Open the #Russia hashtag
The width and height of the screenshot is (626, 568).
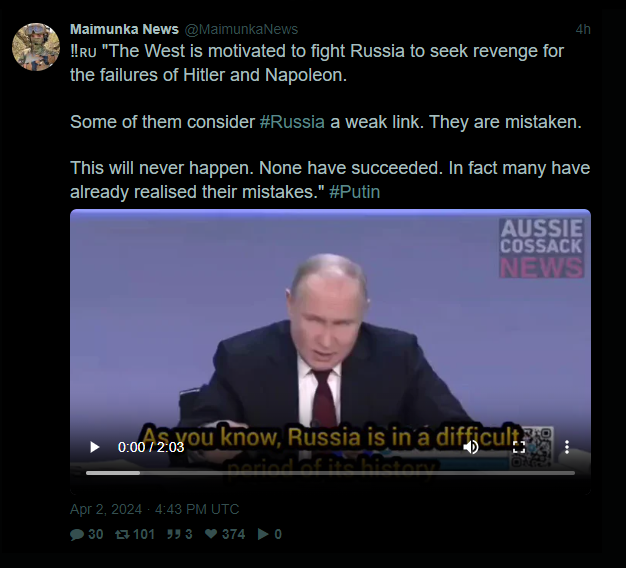(x=292, y=122)
